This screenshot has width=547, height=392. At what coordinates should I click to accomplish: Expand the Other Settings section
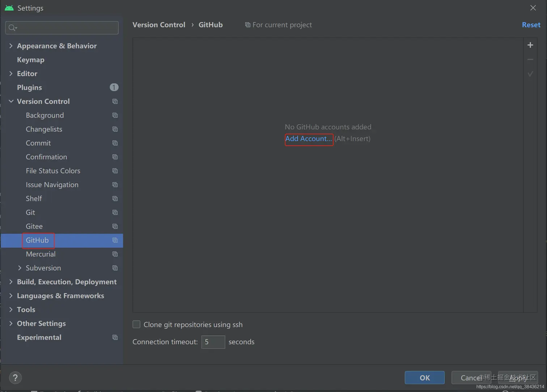pyautogui.click(x=11, y=324)
